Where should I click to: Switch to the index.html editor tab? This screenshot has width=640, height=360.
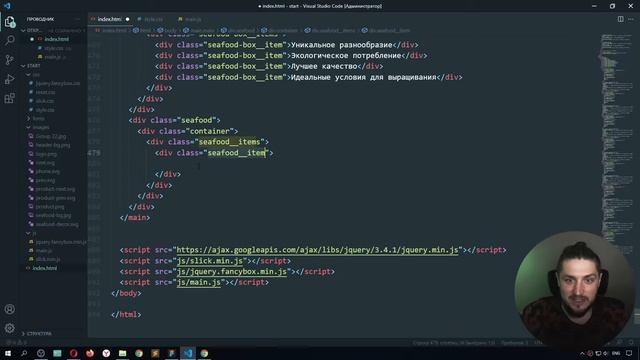click(109, 19)
